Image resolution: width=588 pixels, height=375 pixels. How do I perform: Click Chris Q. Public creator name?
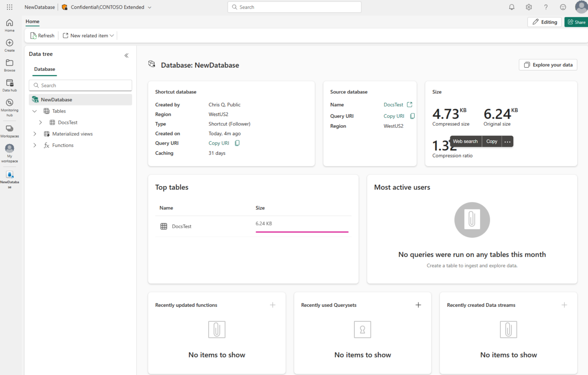click(225, 105)
